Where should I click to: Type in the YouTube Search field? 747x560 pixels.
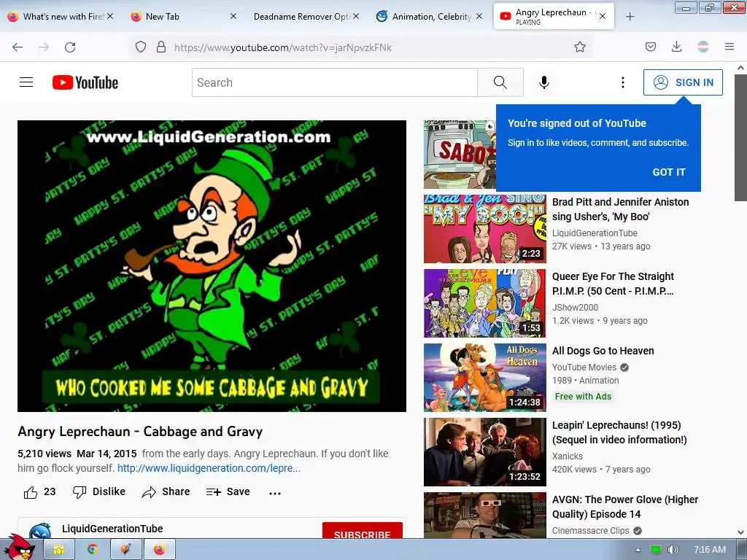point(334,82)
